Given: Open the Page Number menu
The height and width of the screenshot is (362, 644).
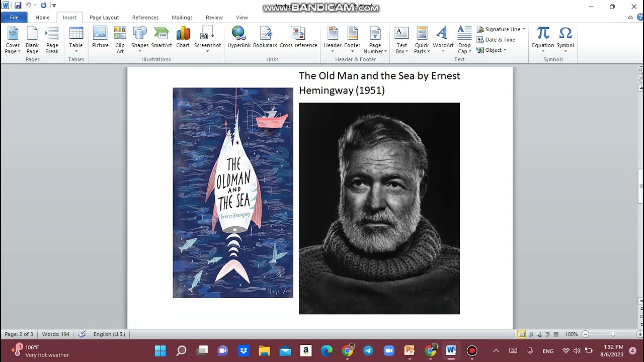Looking at the screenshot, I should (375, 40).
